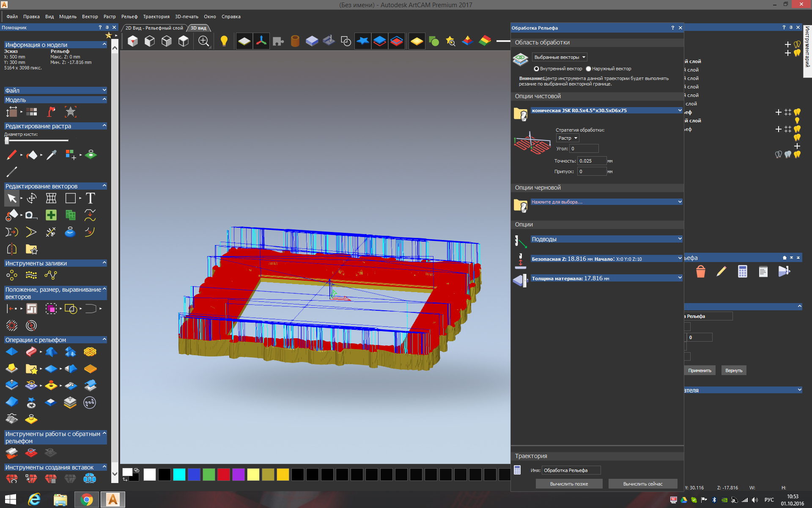Select Наружный вектор radio option
Viewport: 812px width, 508px height.
588,69
